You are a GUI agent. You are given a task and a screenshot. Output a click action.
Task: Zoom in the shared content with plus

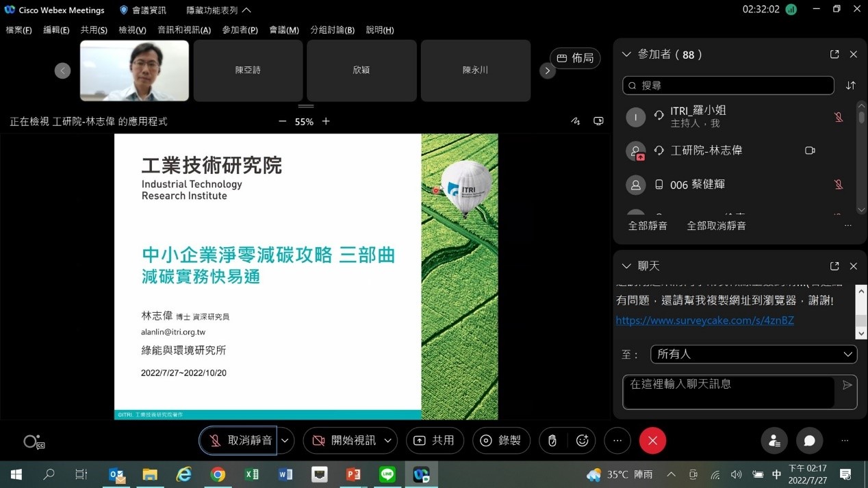coord(326,121)
